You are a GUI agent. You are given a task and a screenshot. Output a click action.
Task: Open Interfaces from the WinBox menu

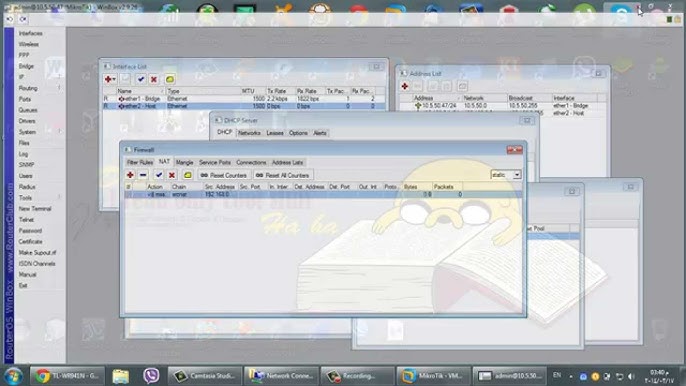coord(31,33)
